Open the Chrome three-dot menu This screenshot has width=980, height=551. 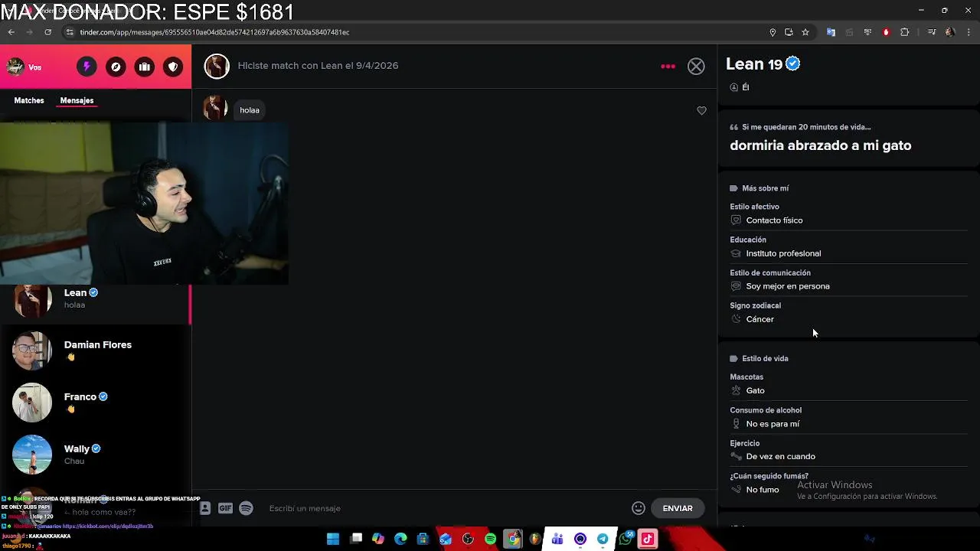pyautogui.click(x=969, y=32)
